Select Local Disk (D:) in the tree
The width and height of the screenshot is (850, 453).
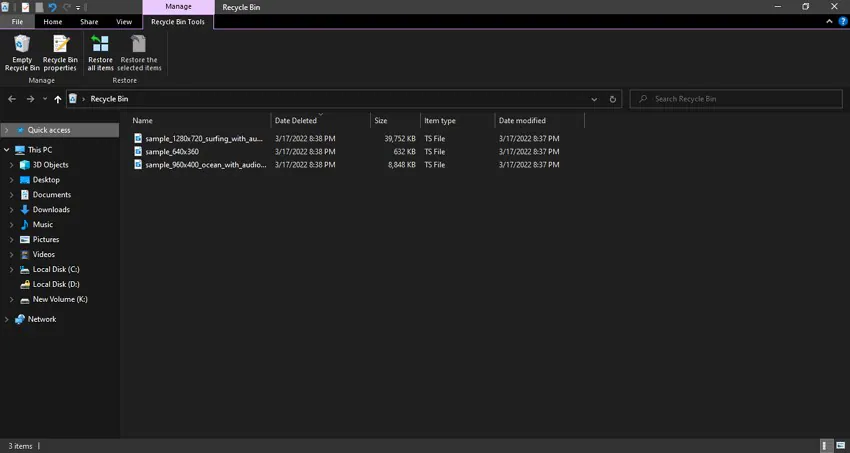point(56,284)
